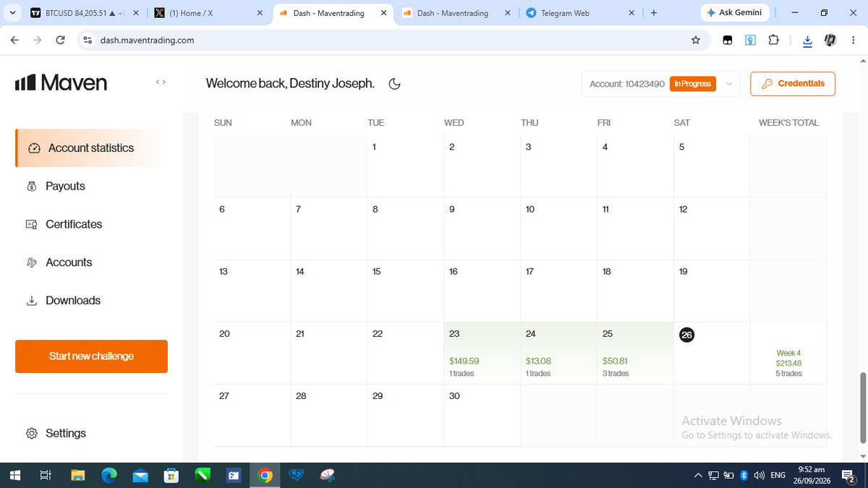
Task: Close the Home / X tab
Action: (260, 13)
